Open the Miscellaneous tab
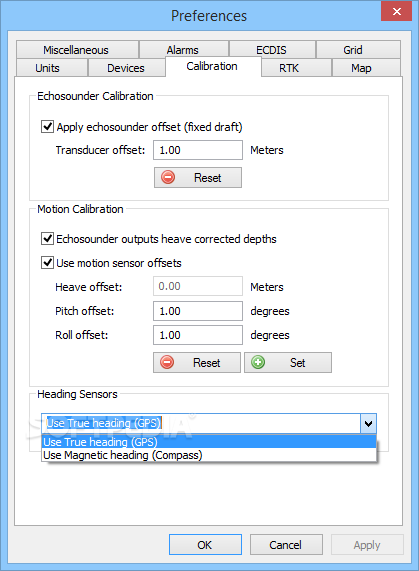Image resolution: width=419 pixels, height=571 pixels. (x=77, y=50)
